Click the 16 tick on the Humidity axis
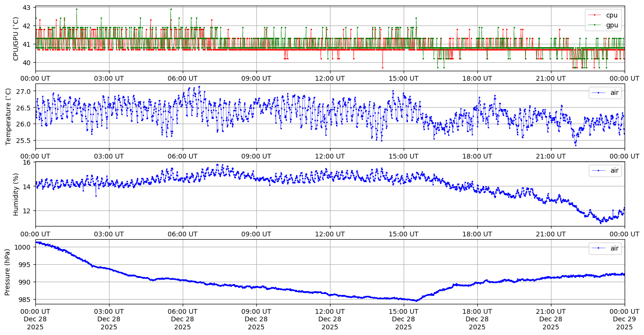Viewport: 644px width, 335px height. click(26, 162)
